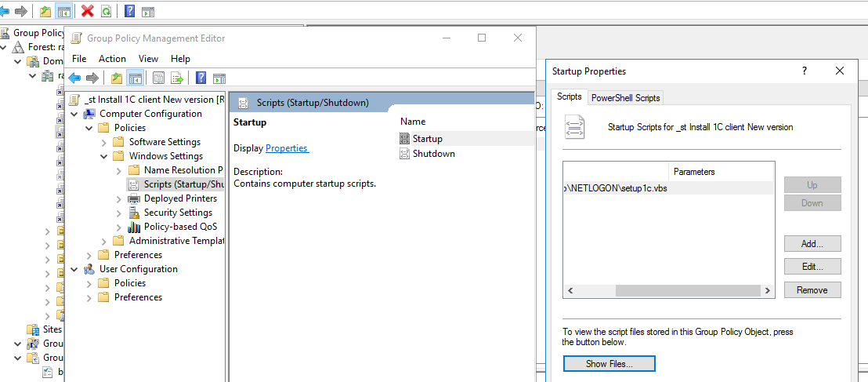The image size is (868, 382).
Task: Open the Action menu
Action: [x=112, y=59]
